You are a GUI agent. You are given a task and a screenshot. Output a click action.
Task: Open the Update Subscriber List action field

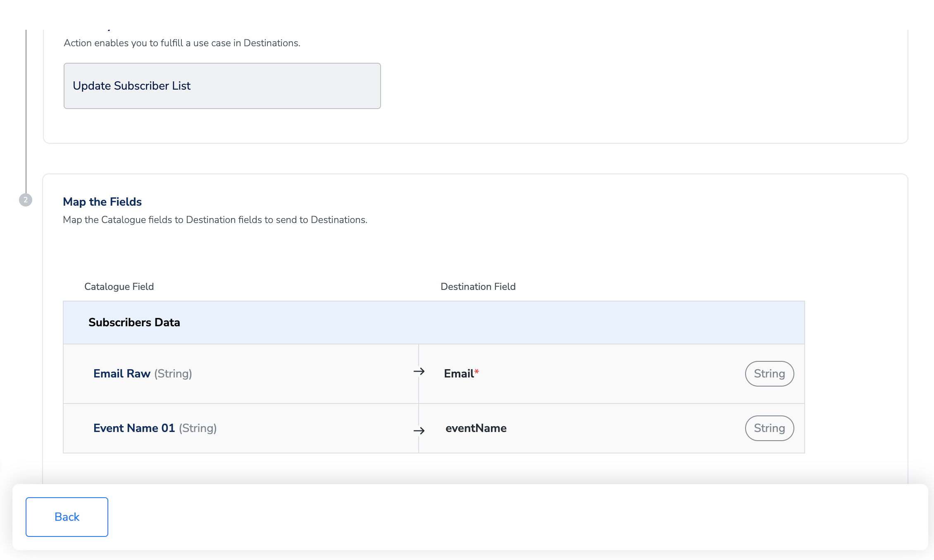(222, 86)
